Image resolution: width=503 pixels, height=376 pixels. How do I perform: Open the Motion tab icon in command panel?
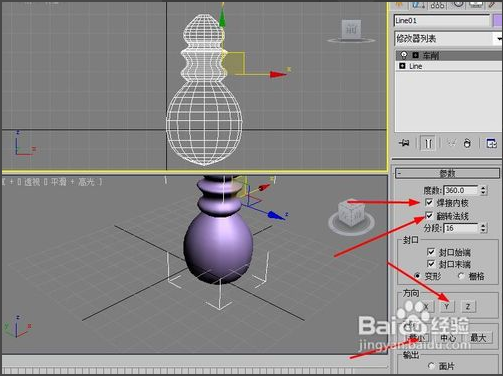click(x=458, y=4)
